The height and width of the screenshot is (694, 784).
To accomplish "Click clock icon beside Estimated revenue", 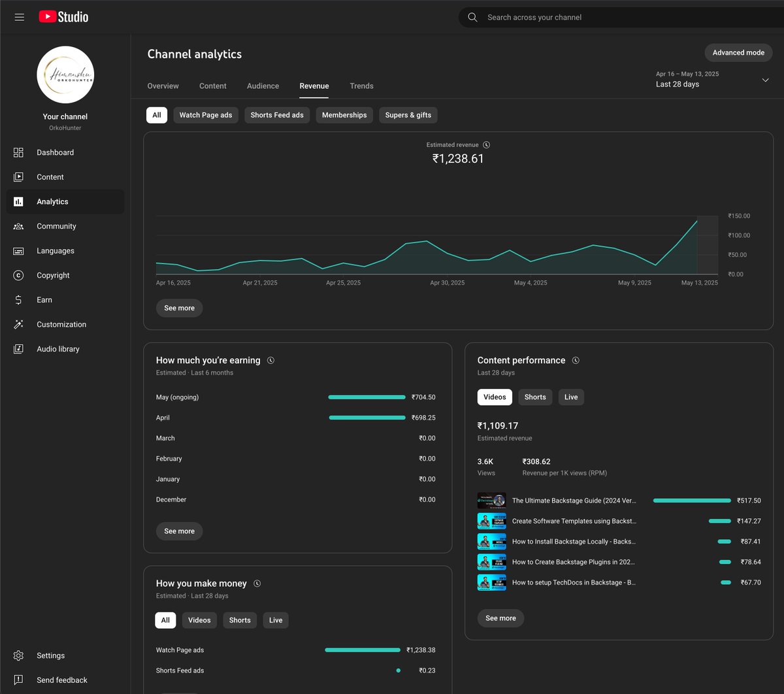I will click(486, 145).
